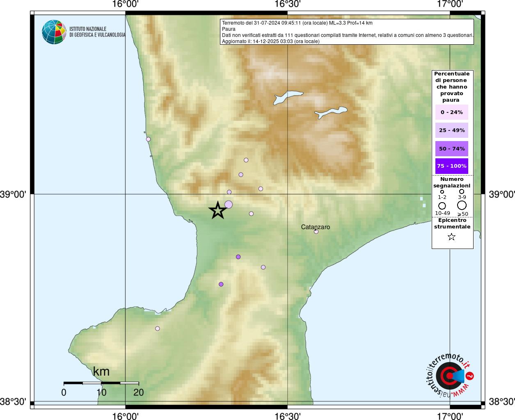Click the epicenter star on the map
Image resolution: width=515 pixels, height=420 pixels.
[x=217, y=210]
